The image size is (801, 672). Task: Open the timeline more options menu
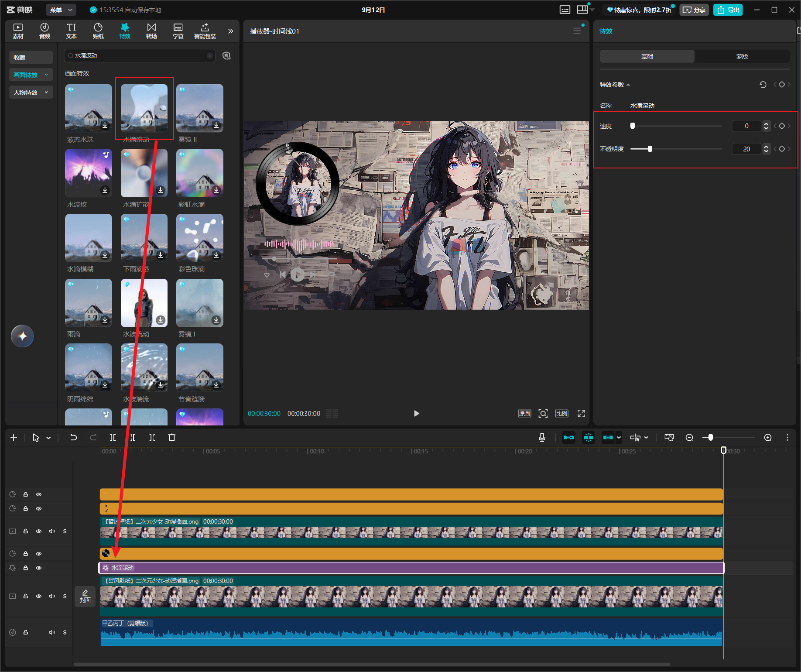pos(787,437)
